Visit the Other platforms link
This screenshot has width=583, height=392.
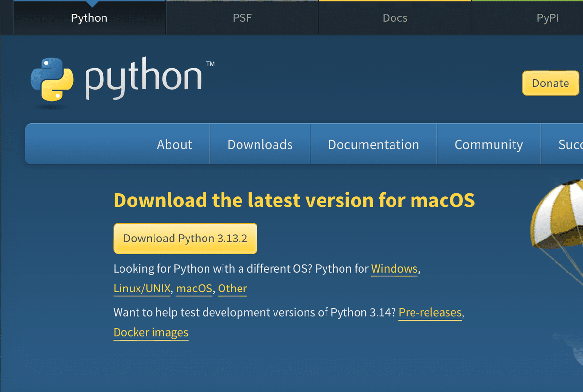(x=232, y=289)
